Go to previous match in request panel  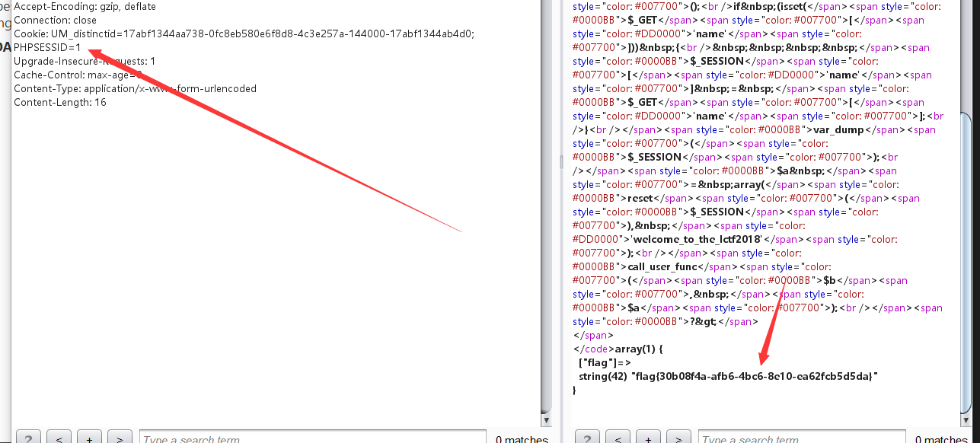click(59, 438)
